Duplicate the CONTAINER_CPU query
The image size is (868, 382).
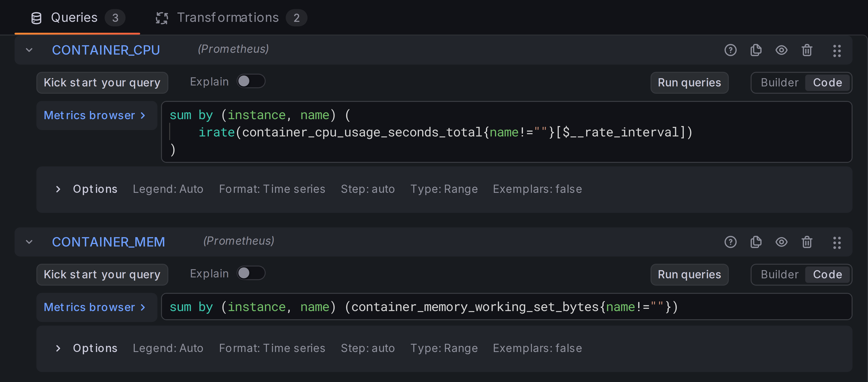click(756, 50)
